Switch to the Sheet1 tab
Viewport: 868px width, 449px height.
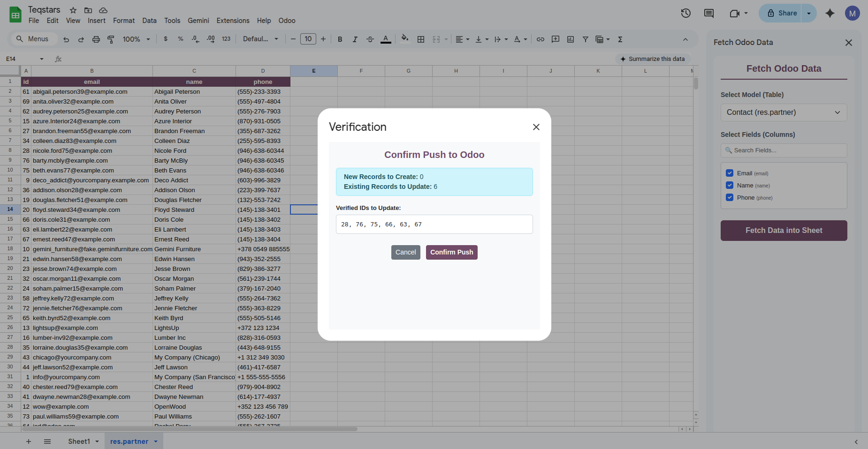coord(79,442)
